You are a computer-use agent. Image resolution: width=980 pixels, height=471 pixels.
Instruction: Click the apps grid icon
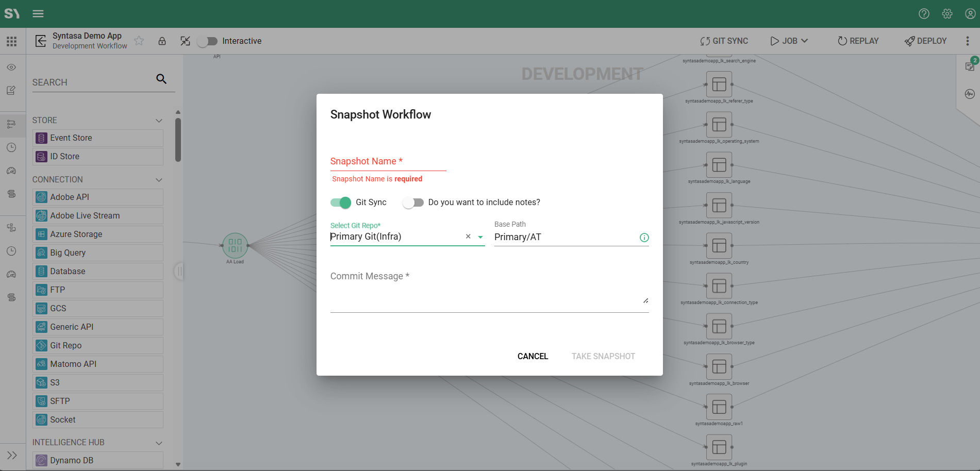tap(12, 41)
